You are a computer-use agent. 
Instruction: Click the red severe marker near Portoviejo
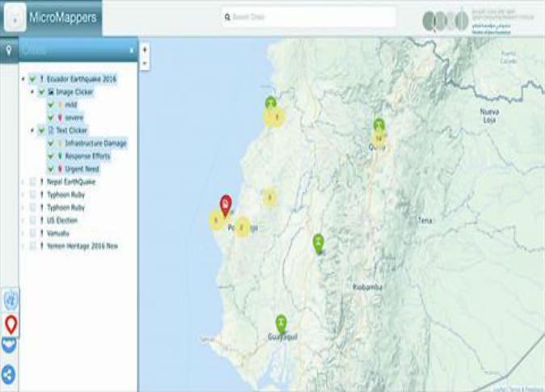coord(226,204)
